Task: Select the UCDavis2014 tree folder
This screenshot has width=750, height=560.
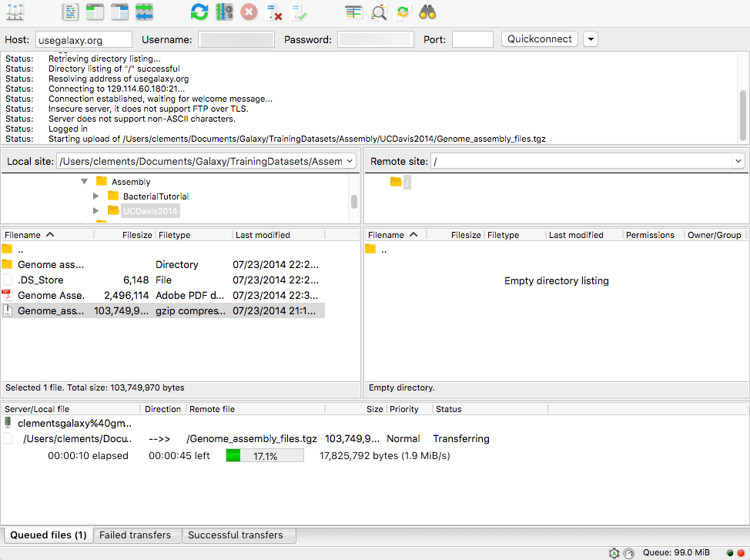Action: [x=149, y=211]
